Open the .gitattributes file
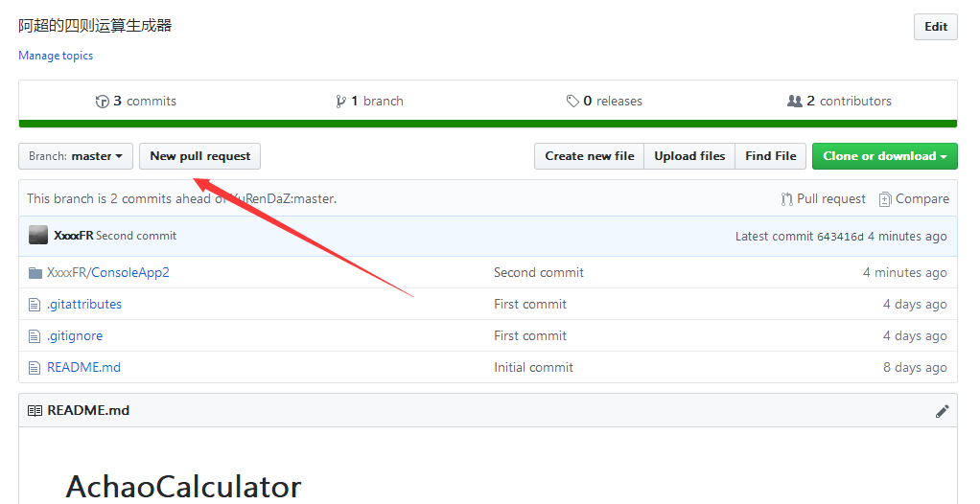This screenshot has width=980, height=504. point(84,305)
